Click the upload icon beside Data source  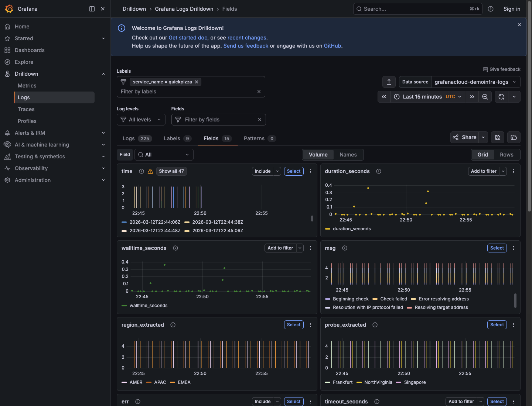point(389,82)
